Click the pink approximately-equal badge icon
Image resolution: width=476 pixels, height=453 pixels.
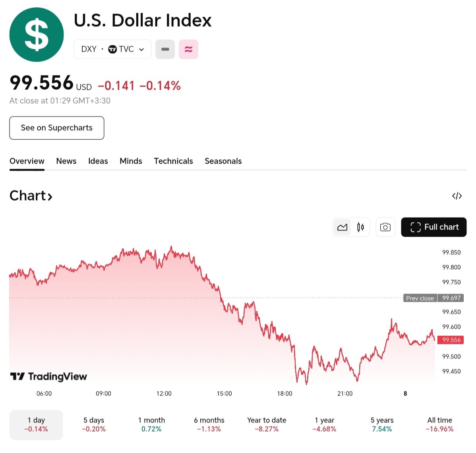point(188,49)
